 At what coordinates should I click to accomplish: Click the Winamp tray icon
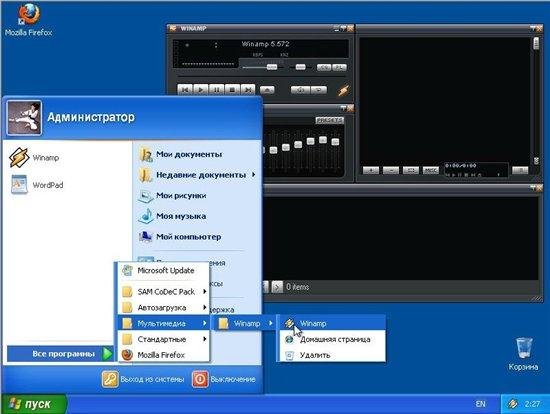pyautogui.click(x=512, y=404)
